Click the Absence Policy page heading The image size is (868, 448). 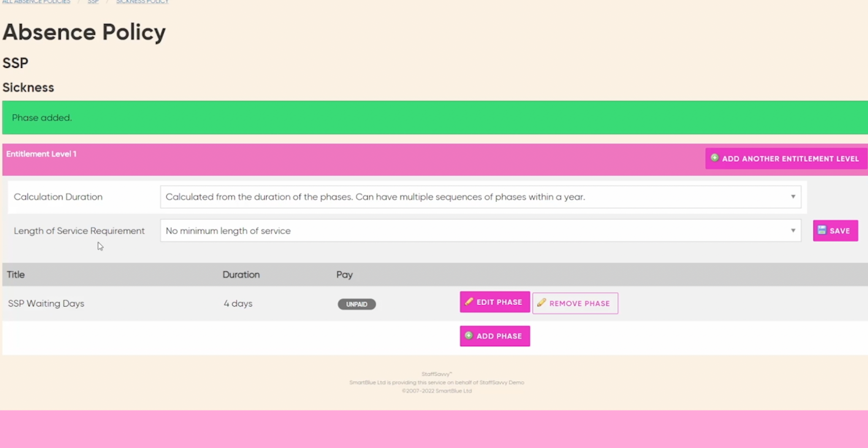pyautogui.click(x=84, y=32)
